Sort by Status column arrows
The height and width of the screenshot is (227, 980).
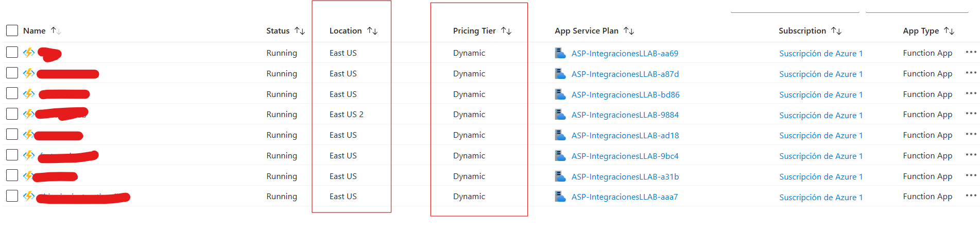coord(300,31)
